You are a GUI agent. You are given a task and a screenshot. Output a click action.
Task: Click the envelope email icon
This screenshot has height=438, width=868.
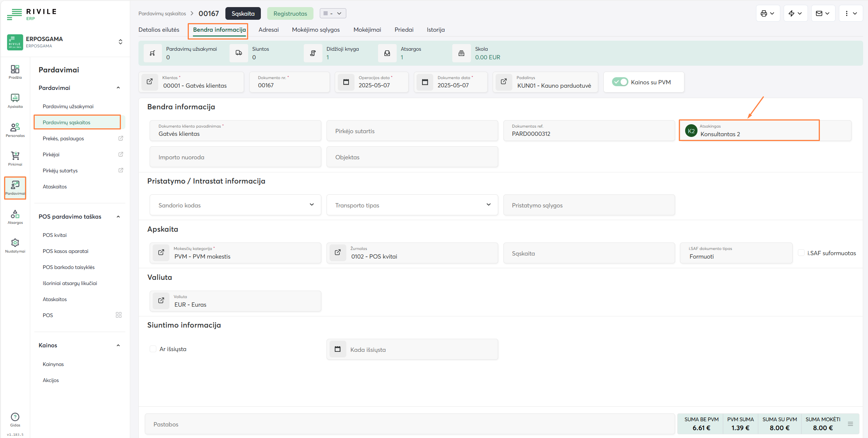(x=819, y=13)
